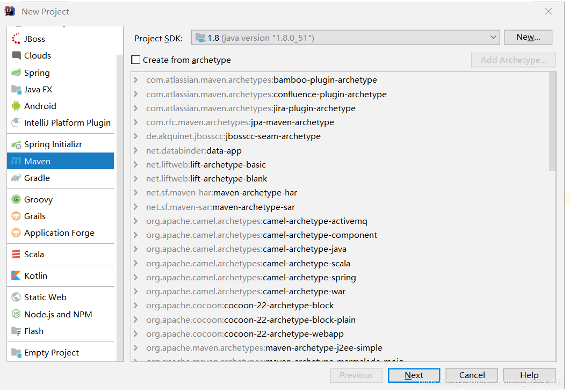Image resolution: width=570 pixels, height=392 pixels.
Task: Expand lift-archetype-blank entry
Action: click(x=135, y=178)
